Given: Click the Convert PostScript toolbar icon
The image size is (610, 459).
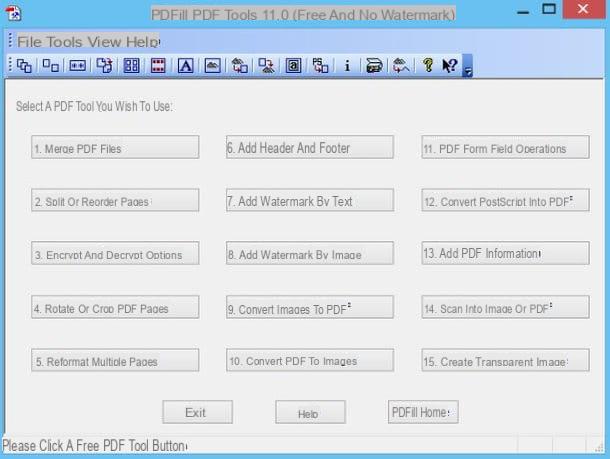Looking at the screenshot, I should pyautogui.click(x=321, y=65).
